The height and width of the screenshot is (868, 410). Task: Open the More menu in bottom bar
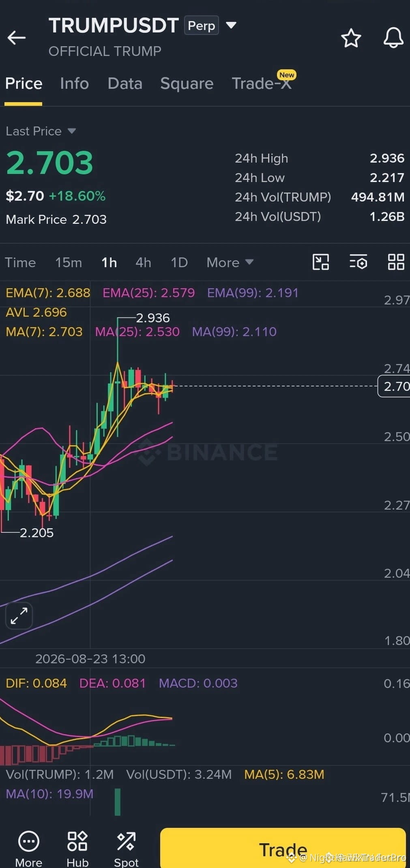click(x=29, y=849)
